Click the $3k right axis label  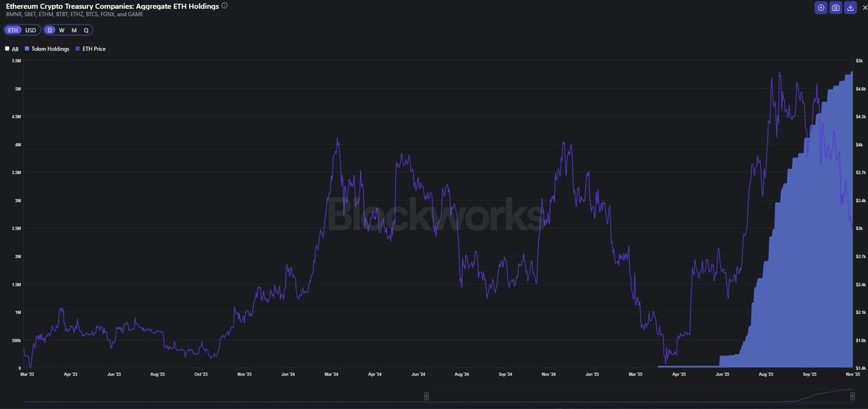(x=859, y=228)
